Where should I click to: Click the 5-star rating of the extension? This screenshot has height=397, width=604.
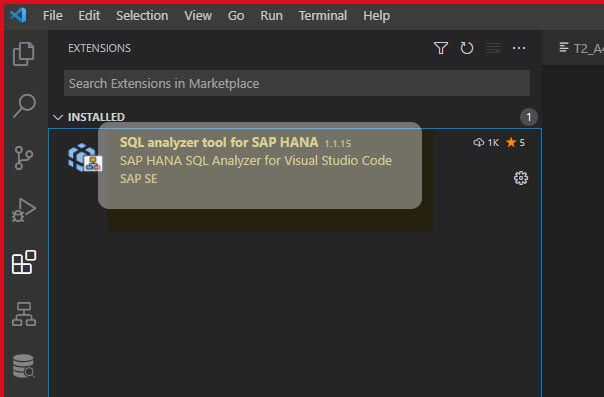coord(515,142)
